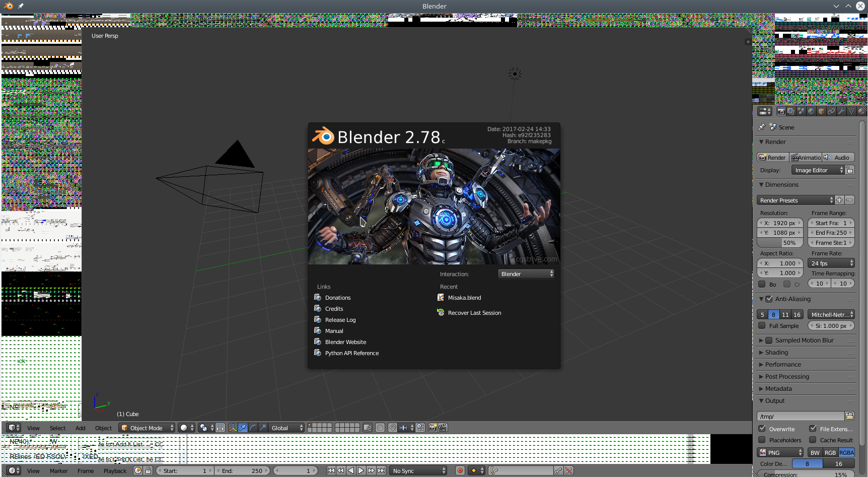The width and height of the screenshot is (868, 478).
Task: Toggle the 3D manipulator axes icon
Action: tap(233, 428)
